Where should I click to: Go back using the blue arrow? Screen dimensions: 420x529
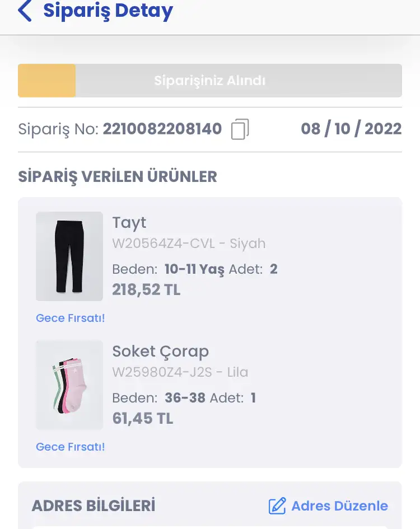25,11
